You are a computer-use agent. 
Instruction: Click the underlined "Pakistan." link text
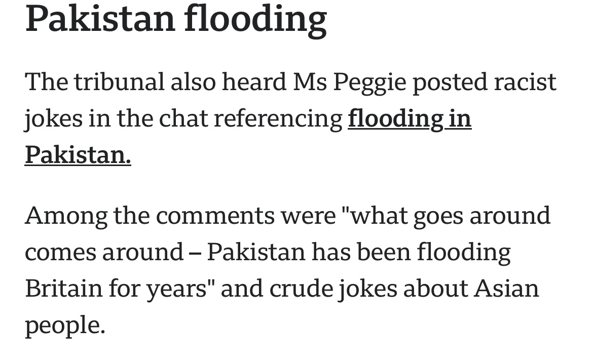[78, 155]
